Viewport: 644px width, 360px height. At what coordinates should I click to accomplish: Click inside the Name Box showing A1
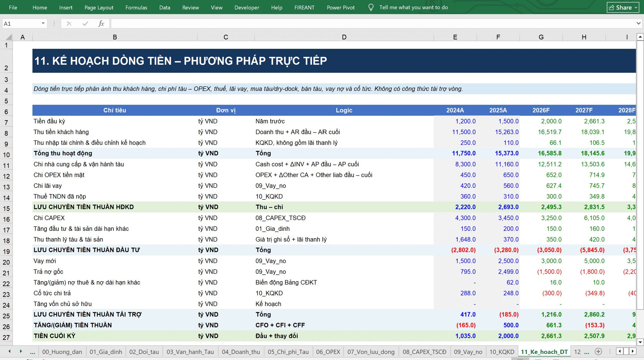[x=21, y=24]
